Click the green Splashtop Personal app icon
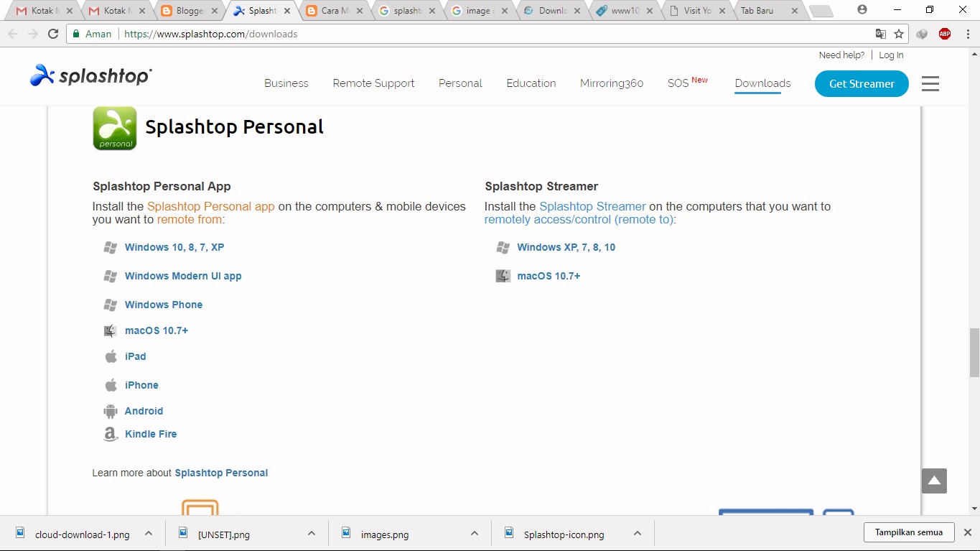The width and height of the screenshot is (980, 551). click(114, 128)
